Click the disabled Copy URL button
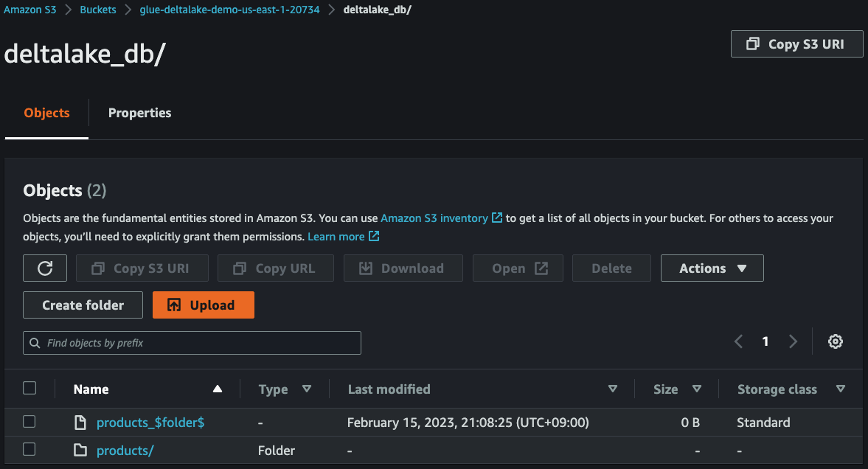This screenshot has height=469, width=868. pyautogui.click(x=276, y=268)
